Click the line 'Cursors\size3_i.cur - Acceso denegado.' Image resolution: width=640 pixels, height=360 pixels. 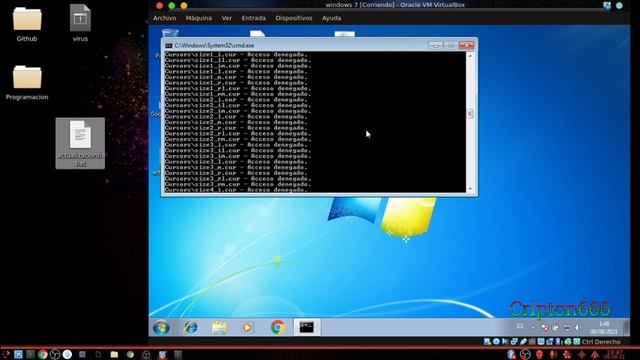coord(236,145)
